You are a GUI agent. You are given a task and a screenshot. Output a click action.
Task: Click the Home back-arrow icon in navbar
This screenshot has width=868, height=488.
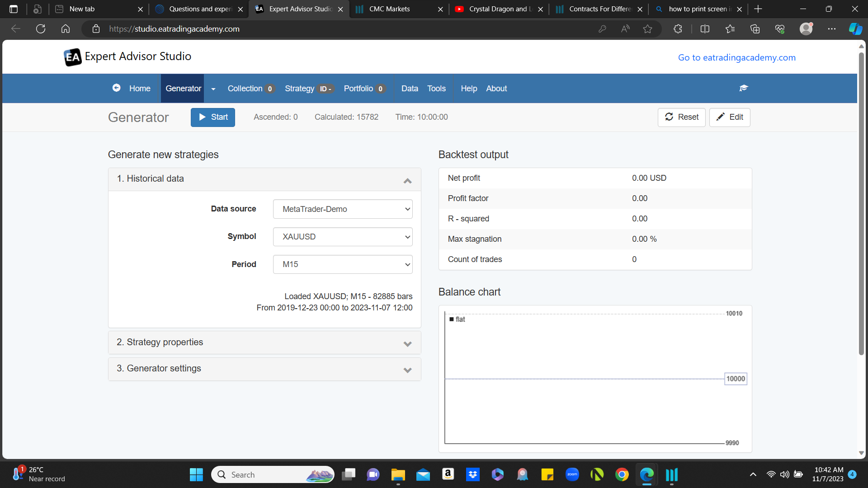pos(117,88)
